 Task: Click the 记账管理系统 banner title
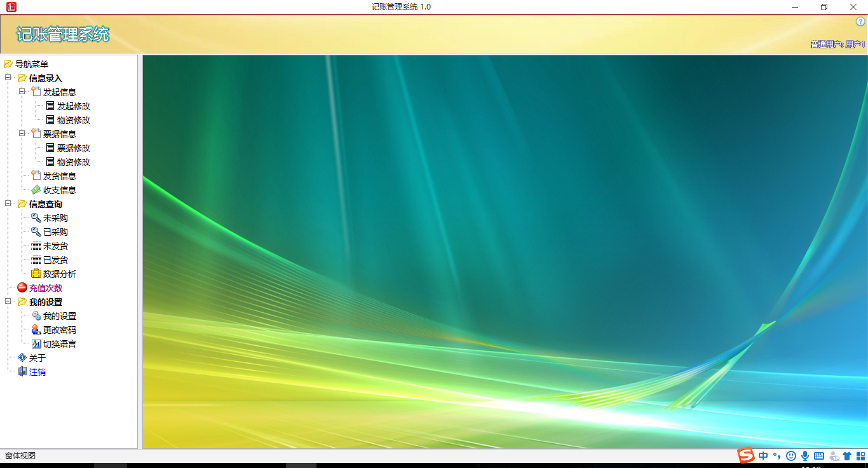click(63, 34)
